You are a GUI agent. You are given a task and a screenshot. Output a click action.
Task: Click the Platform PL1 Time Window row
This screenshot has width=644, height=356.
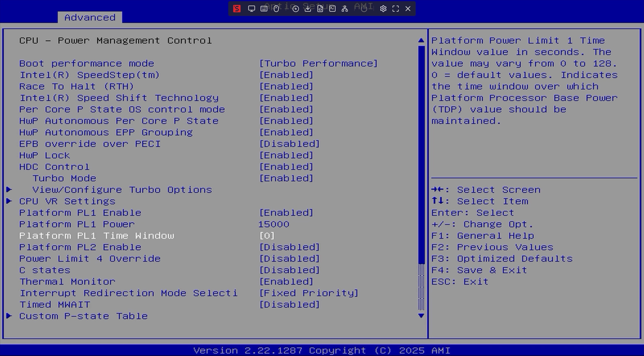pos(97,236)
